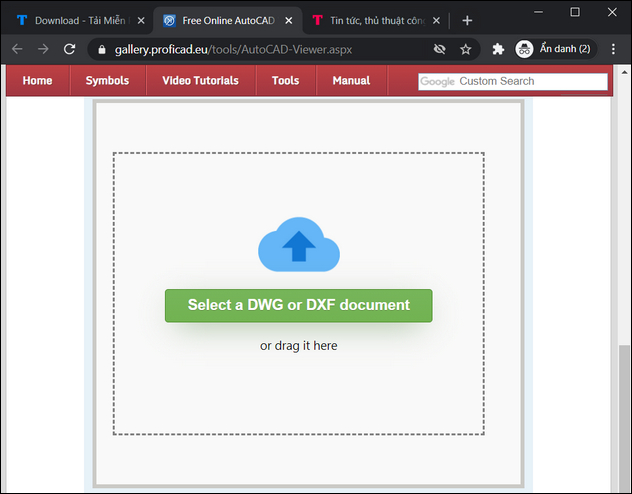Bookmark this page with star icon

click(466, 49)
